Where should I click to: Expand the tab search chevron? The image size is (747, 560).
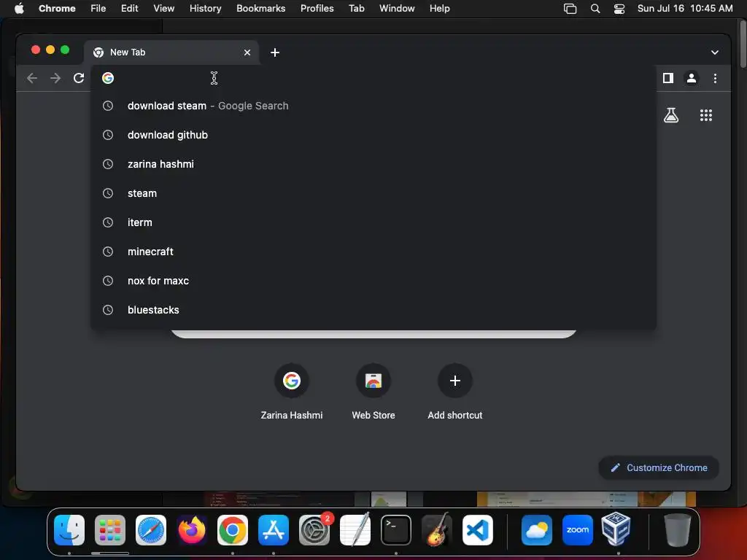pos(715,52)
